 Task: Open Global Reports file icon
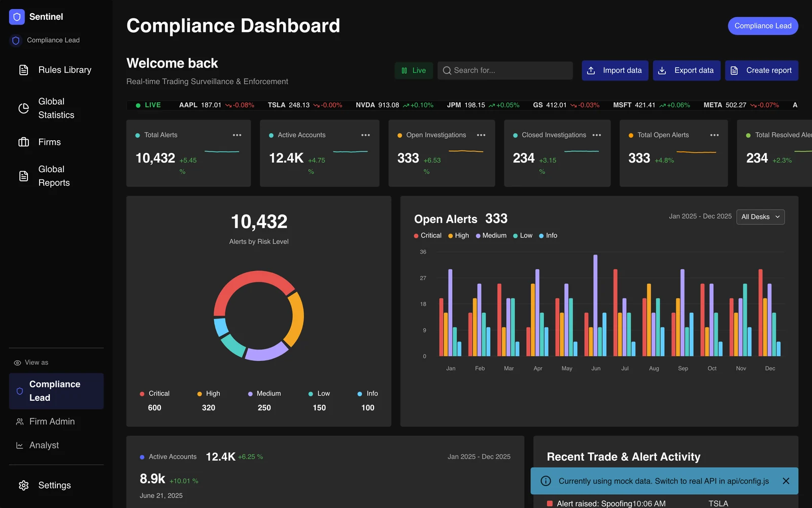click(x=23, y=176)
